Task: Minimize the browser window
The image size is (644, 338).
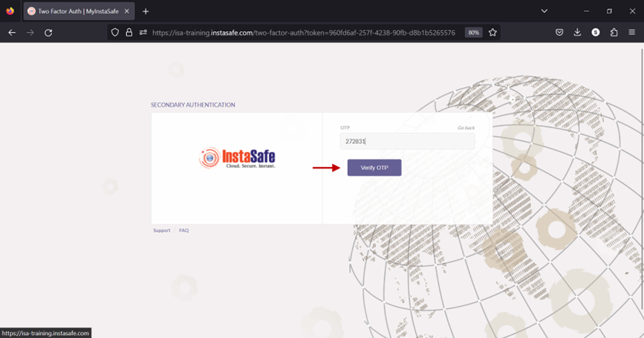Action: pos(587,11)
